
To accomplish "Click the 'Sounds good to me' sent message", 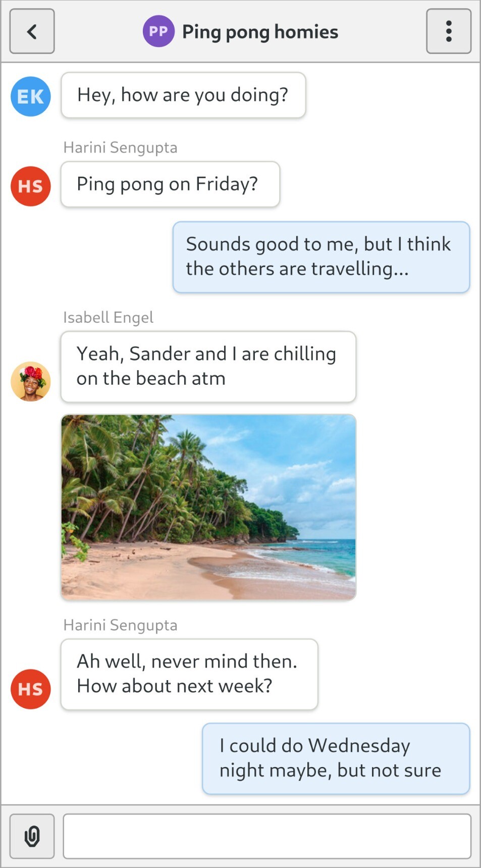I will 321,257.
